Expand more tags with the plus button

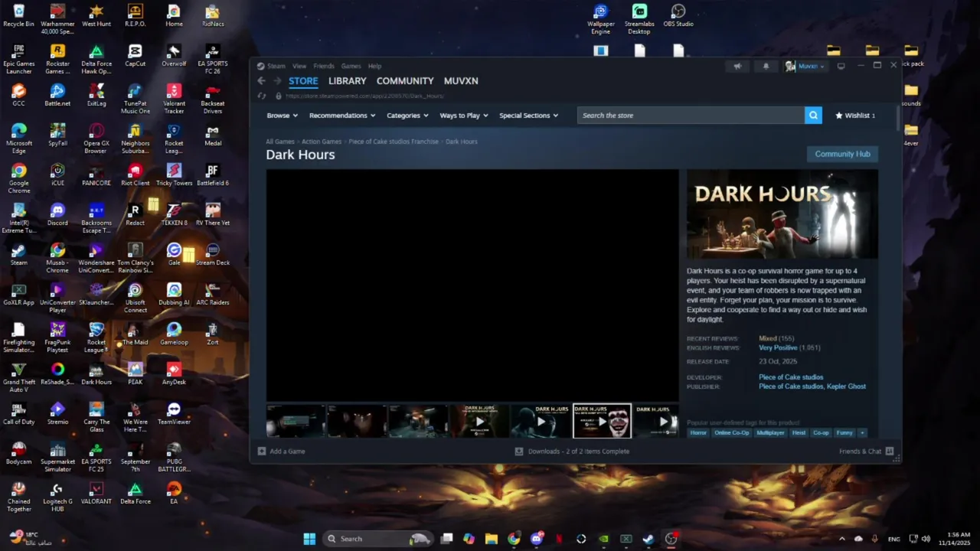pyautogui.click(x=862, y=433)
